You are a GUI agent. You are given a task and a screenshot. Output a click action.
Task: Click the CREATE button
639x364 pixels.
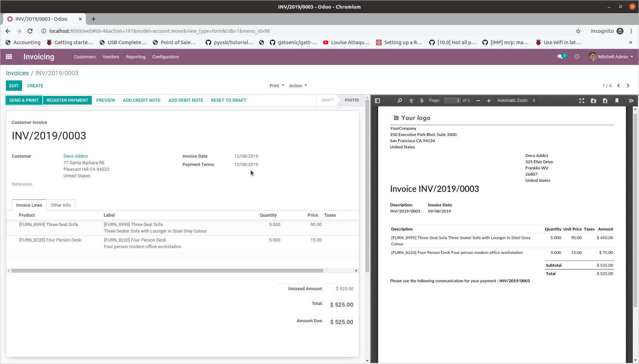click(35, 86)
